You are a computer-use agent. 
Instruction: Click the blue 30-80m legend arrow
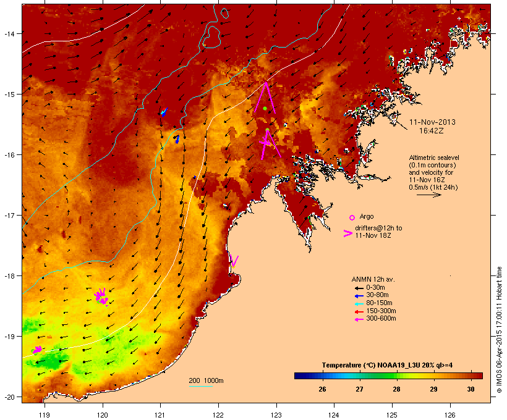tap(359, 296)
